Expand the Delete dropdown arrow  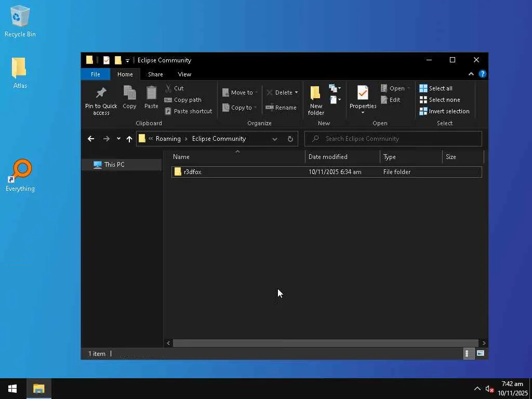(296, 92)
